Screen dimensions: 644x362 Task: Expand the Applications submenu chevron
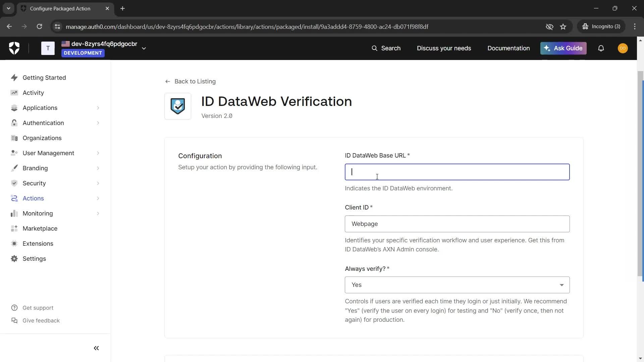pyautogui.click(x=98, y=108)
